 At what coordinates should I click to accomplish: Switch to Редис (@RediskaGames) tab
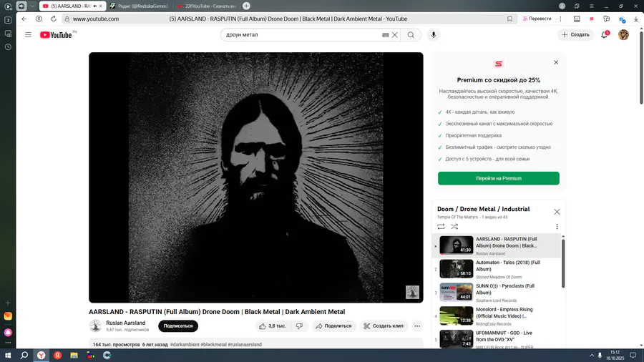point(140,6)
